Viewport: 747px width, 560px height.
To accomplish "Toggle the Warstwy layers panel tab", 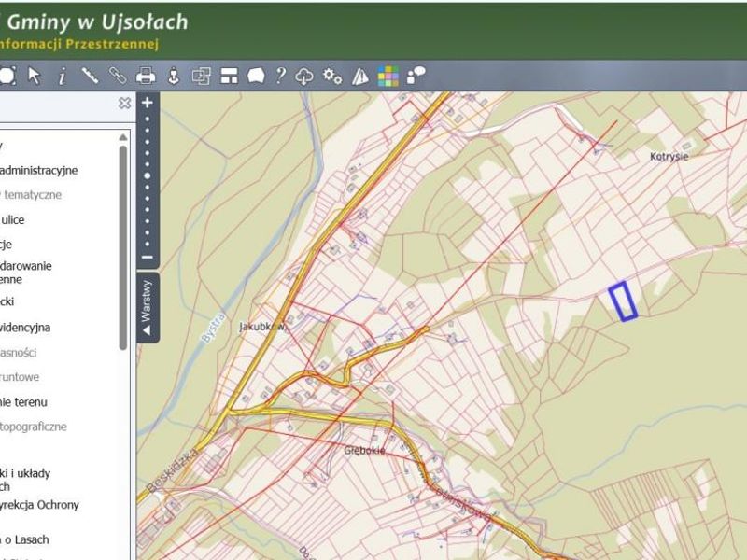I will 148,307.
